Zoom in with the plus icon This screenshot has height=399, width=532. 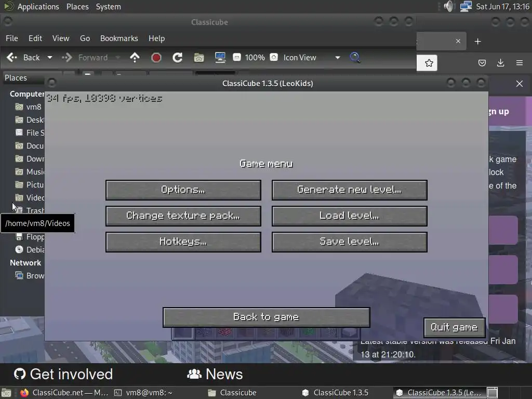274,57
